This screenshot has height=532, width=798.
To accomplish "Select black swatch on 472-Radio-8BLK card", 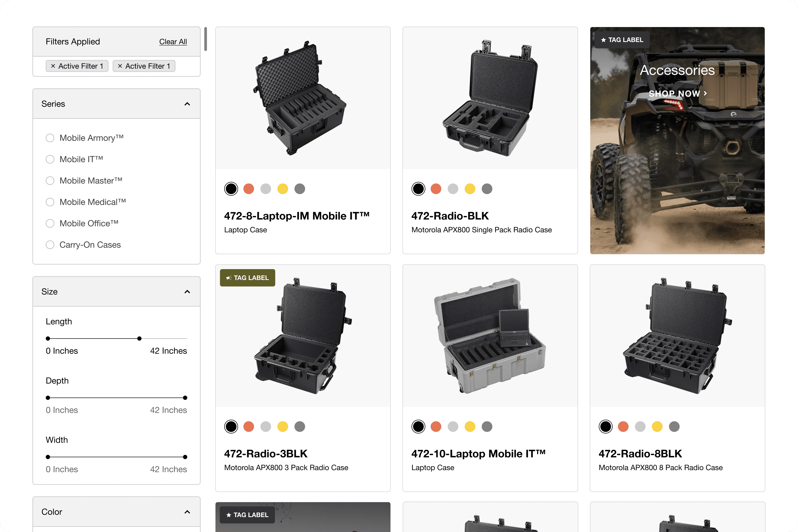I will click(606, 427).
